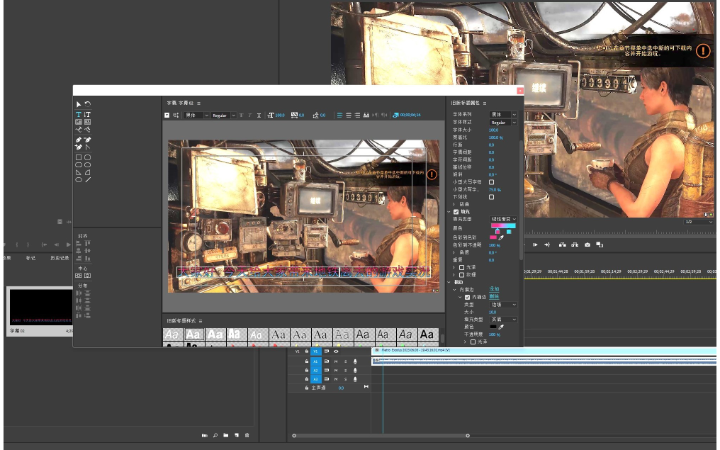Toggle lock on the V1 track
Screen dimensions: 720x450
click(306, 351)
